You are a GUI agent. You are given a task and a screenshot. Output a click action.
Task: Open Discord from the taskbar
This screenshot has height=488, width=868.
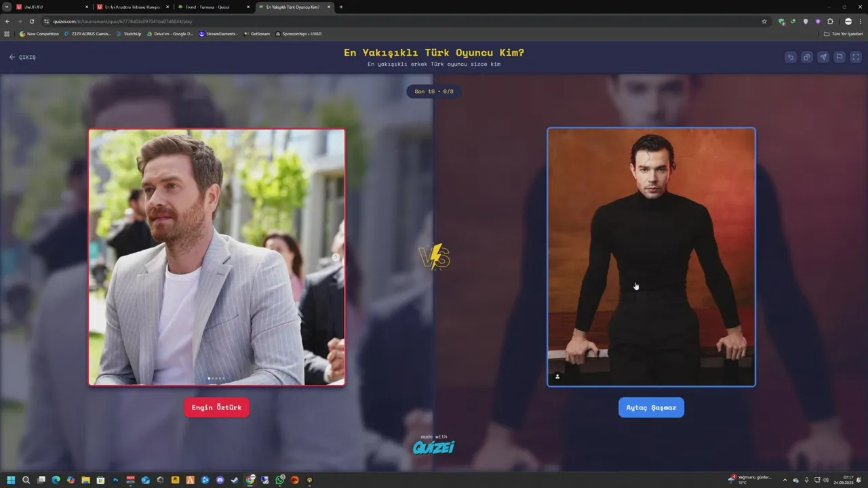coord(220,480)
